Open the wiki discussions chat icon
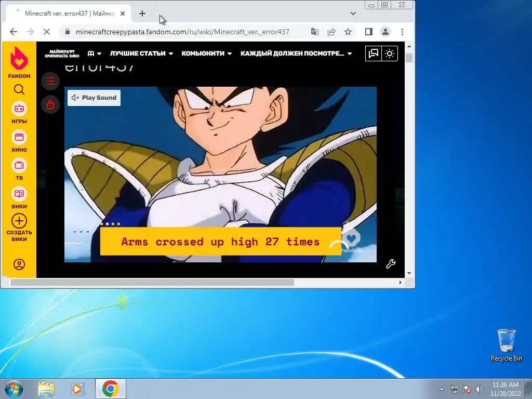The width and height of the screenshot is (532, 399). (373, 54)
